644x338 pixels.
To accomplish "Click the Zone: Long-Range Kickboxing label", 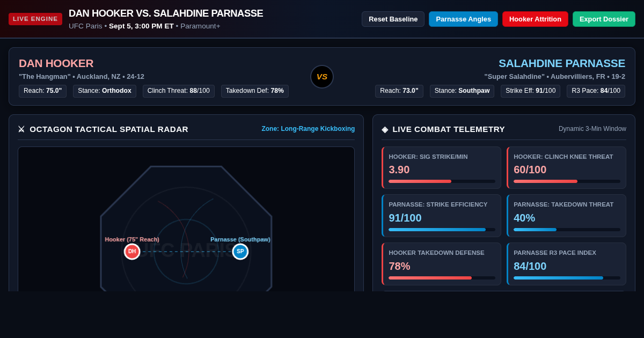I will coord(308,129).
